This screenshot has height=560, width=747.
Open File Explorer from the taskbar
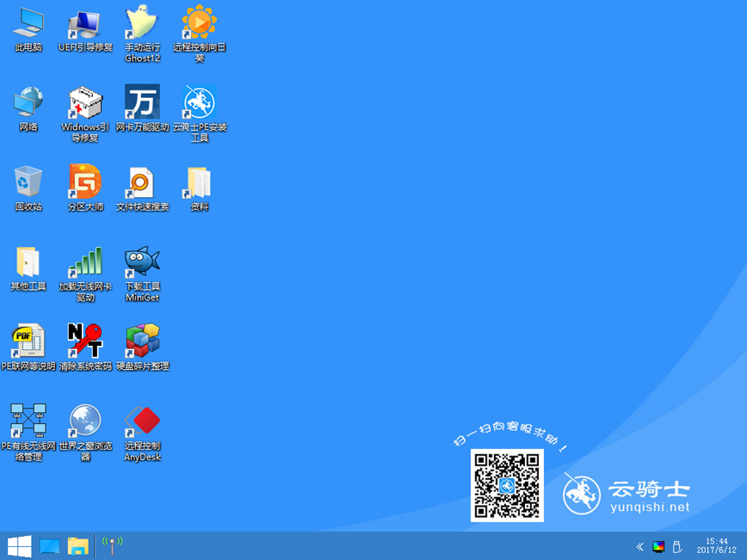click(x=78, y=546)
